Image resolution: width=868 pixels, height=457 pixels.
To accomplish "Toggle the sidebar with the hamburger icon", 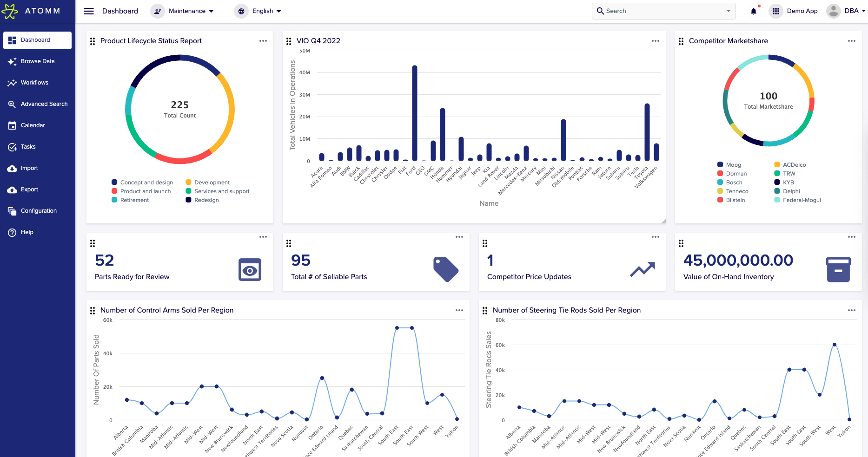I will coord(88,11).
